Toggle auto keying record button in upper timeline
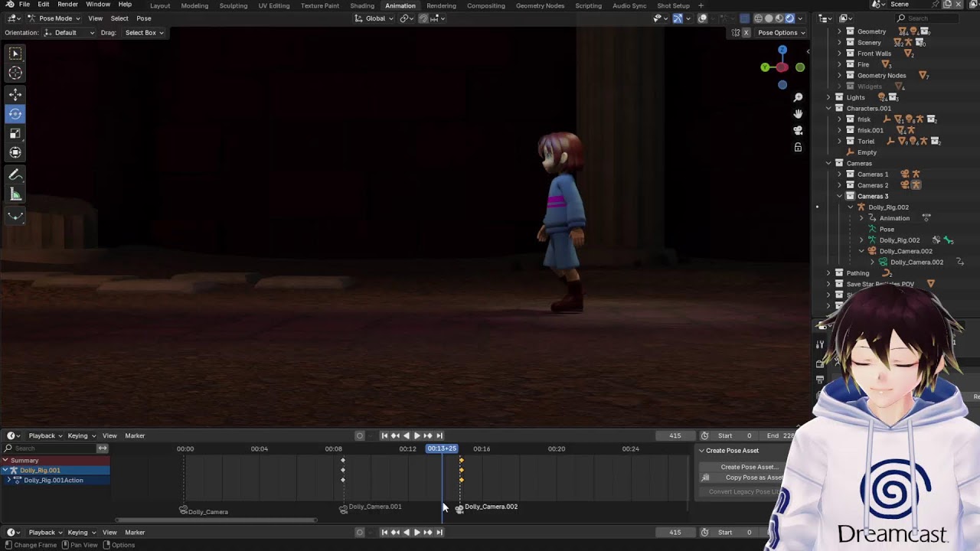980x551 pixels. point(360,435)
